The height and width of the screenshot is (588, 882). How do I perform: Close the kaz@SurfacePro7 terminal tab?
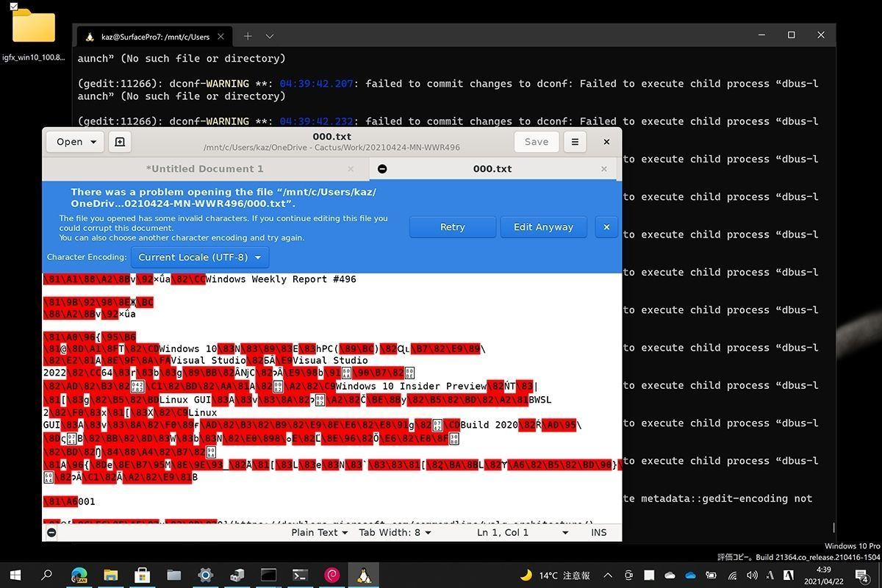coord(221,36)
